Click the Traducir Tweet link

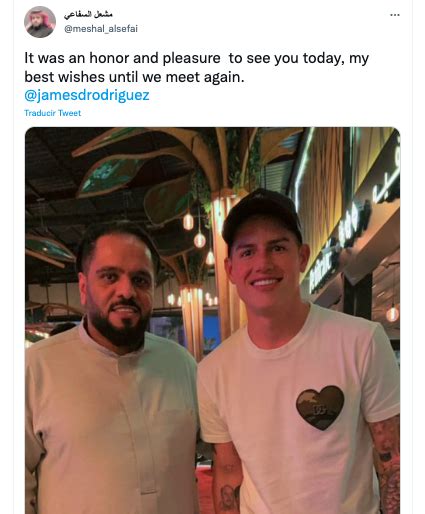[52, 113]
